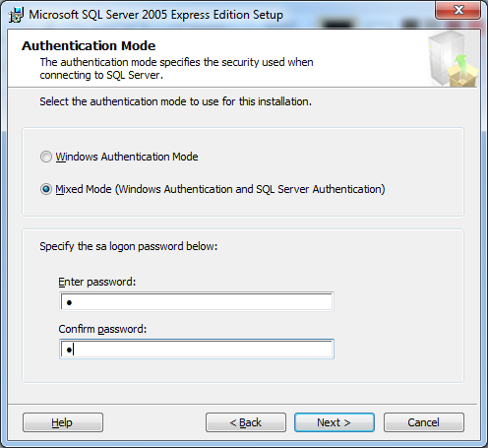
Task: Click the Help button
Action: 63,422
